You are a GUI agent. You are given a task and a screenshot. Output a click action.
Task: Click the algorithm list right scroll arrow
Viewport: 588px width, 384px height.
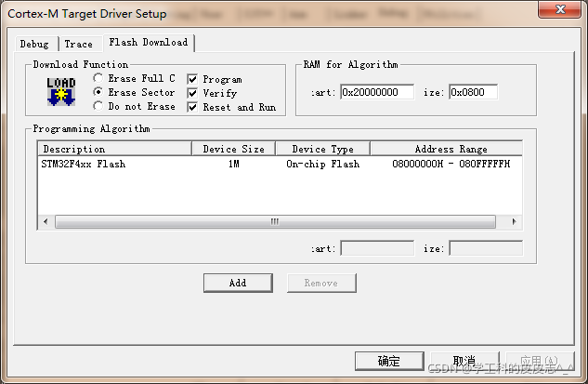pyautogui.click(x=514, y=221)
